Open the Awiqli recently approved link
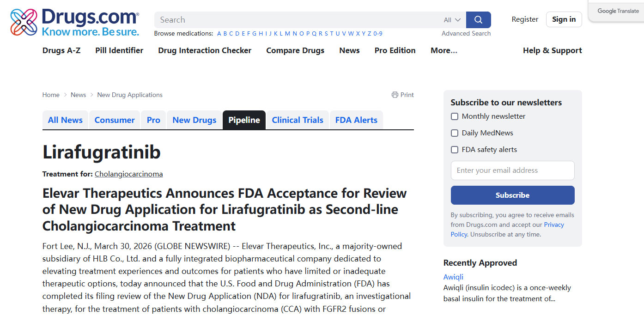This screenshot has height=322, width=644. point(453,277)
